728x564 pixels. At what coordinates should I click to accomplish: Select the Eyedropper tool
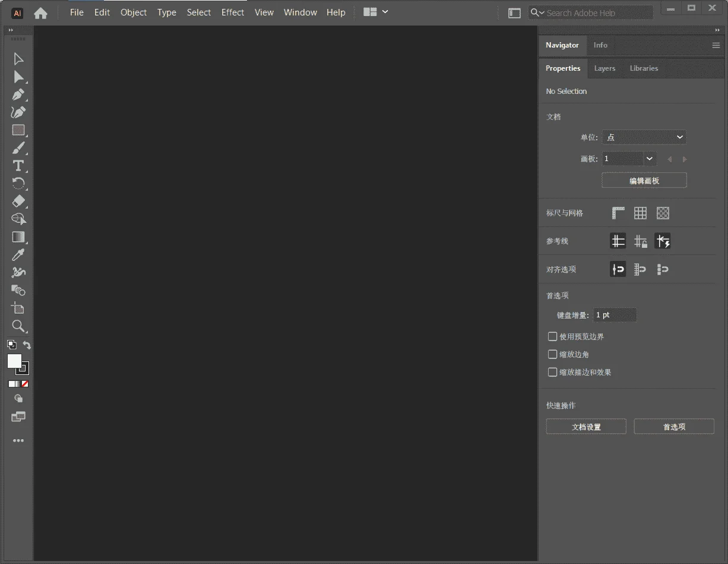(18, 255)
